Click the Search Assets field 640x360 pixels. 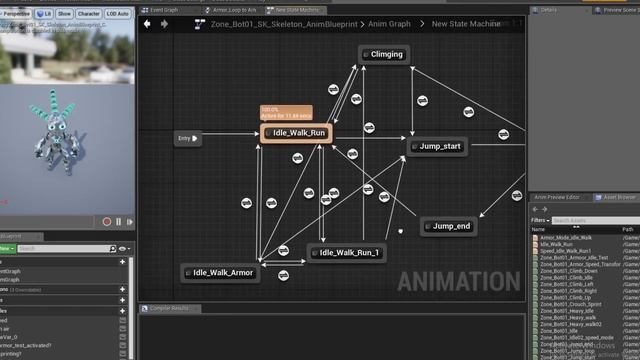pos(596,220)
